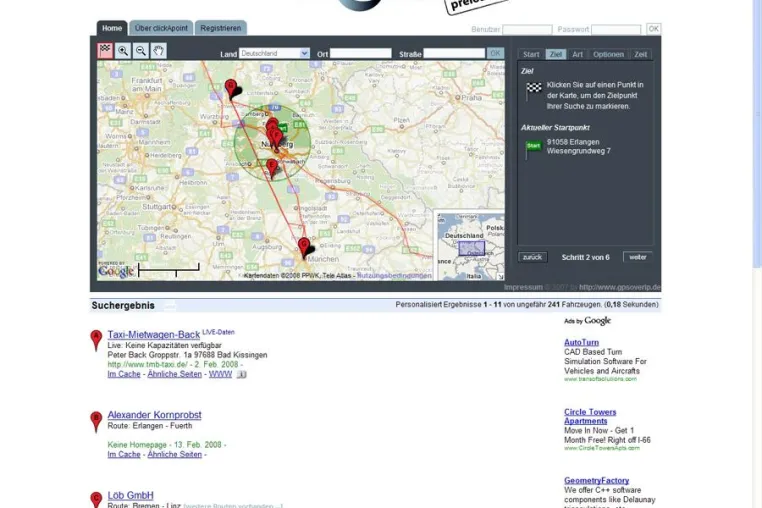Click 'Live: Keine Kapazitäten verfügbar' text
The height and width of the screenshot is (508, 762).
pos(164,345)
